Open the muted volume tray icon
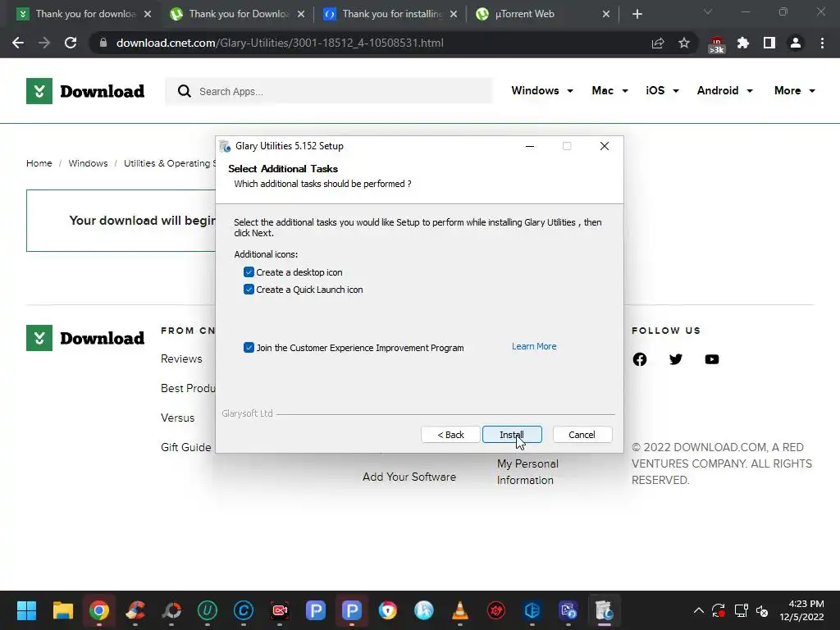Viewport: 840px width, 630px height. point(762,610)
